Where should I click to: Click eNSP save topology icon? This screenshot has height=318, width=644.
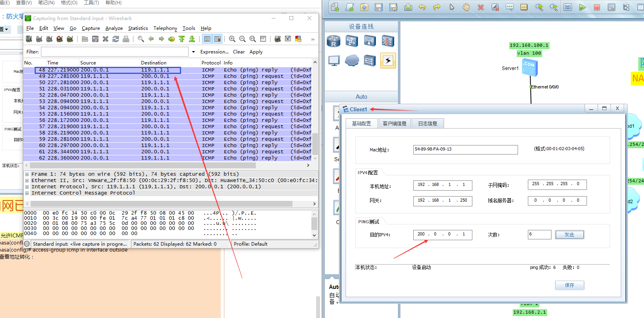[379, 7]
